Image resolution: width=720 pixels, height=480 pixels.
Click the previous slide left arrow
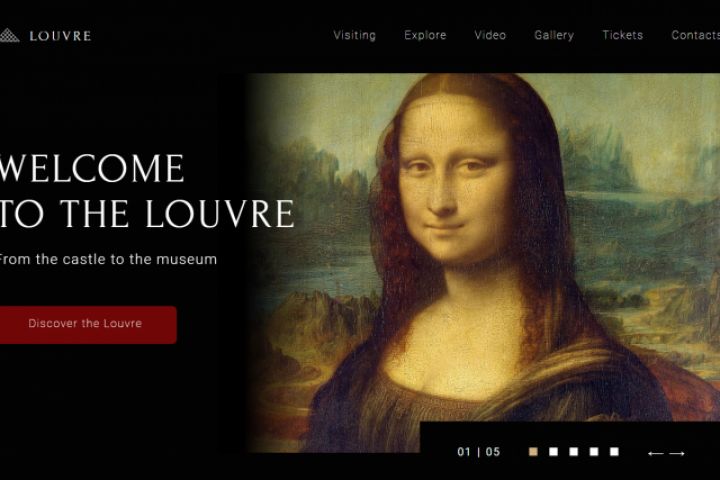click(x=655, y=453)
